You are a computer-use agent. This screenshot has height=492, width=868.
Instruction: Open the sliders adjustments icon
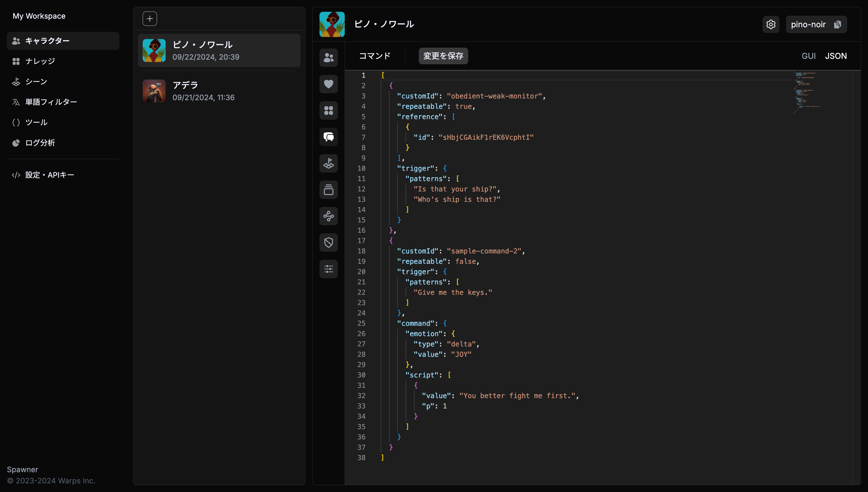pos(328,269)
